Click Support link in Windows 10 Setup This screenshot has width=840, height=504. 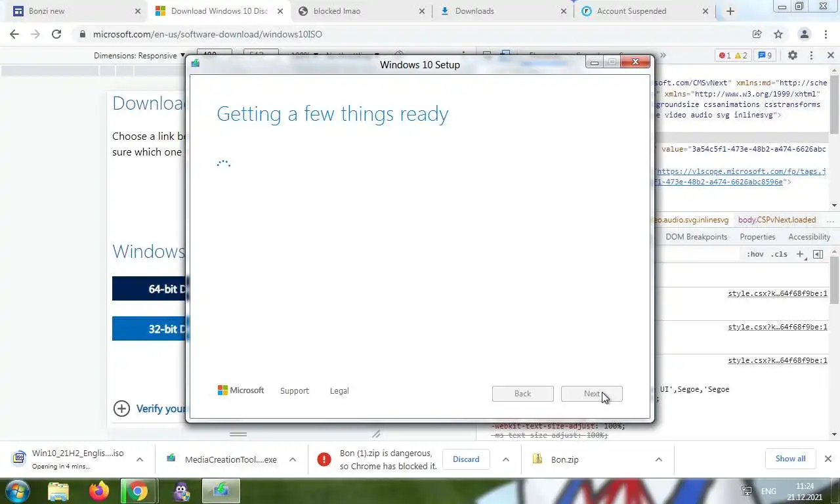coord(294,390)
